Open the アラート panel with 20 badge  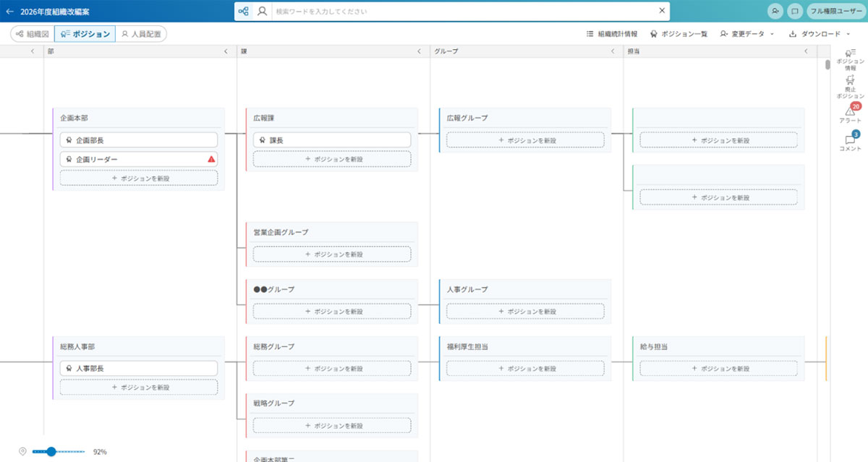851,114
